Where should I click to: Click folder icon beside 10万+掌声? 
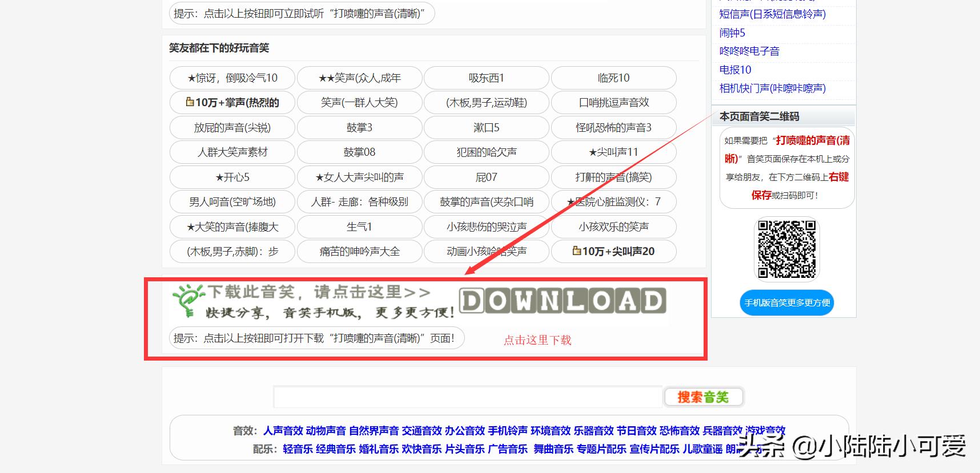(x=190, y=102)
